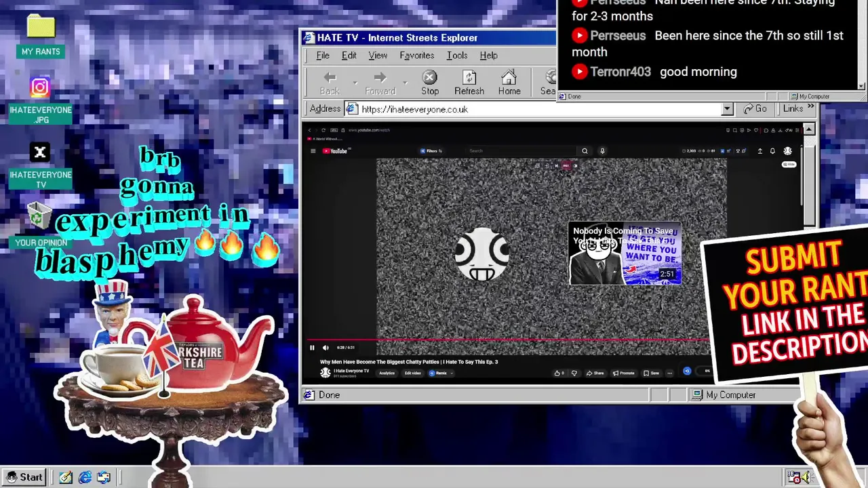Open the Edit menu
Viewport: 868px width, 488px height.
pyautogui.click(x=349, y=56)
